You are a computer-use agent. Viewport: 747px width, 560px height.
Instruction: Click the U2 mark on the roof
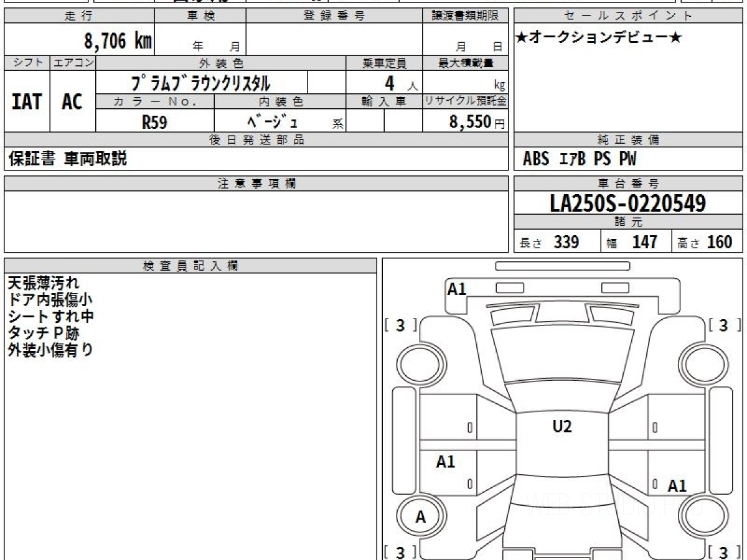[562, 426]
